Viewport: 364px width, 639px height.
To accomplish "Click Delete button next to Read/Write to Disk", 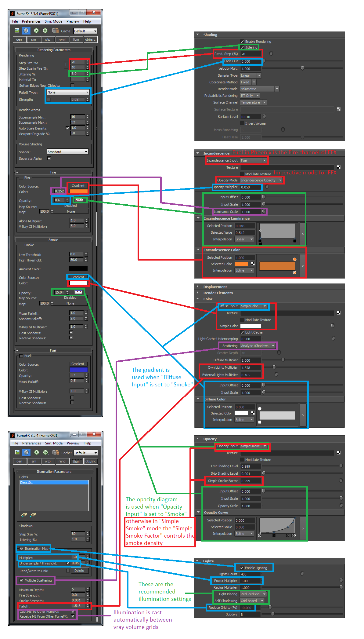I will tap(79, 571).
